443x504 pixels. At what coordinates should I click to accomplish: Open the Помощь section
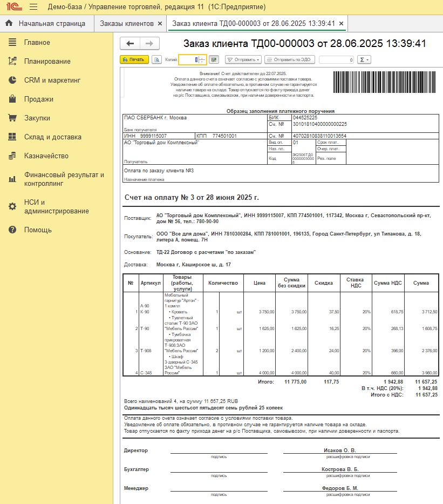point(57,230)
